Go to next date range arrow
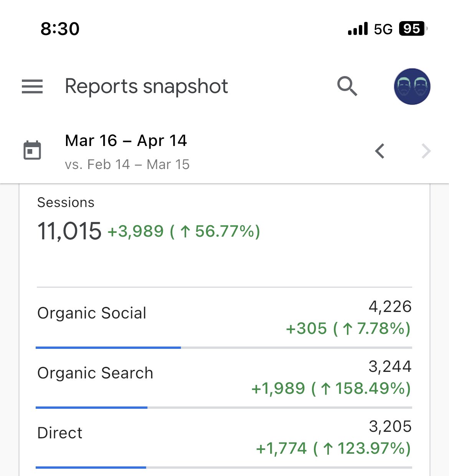 tap(426, 151)
